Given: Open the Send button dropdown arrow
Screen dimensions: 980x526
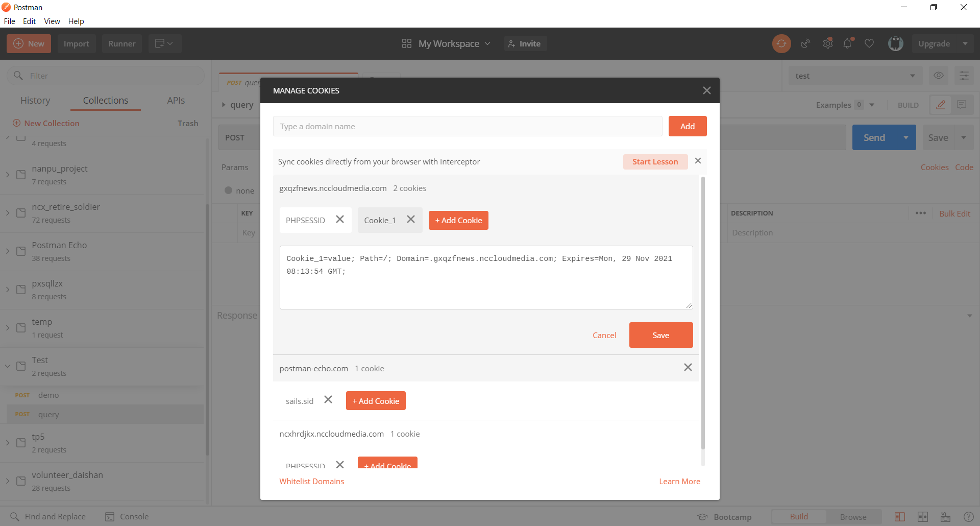Looking at the screenshot, I should (906, 137).
